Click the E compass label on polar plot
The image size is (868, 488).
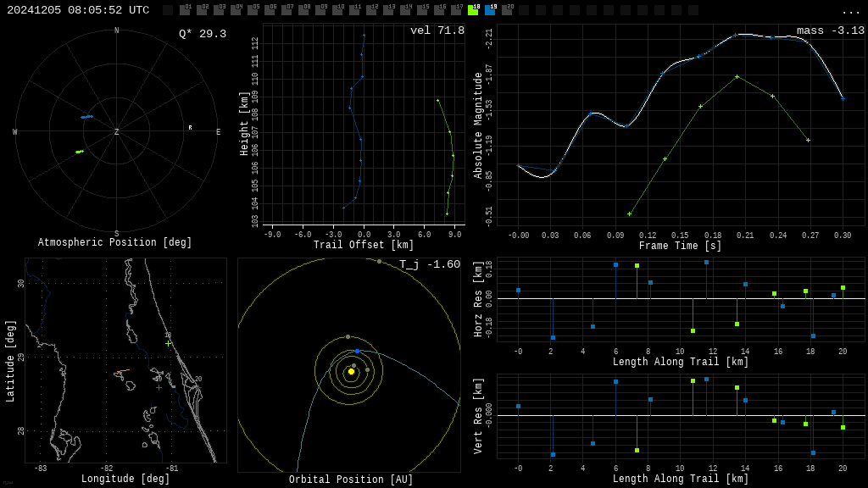(218, 132)
